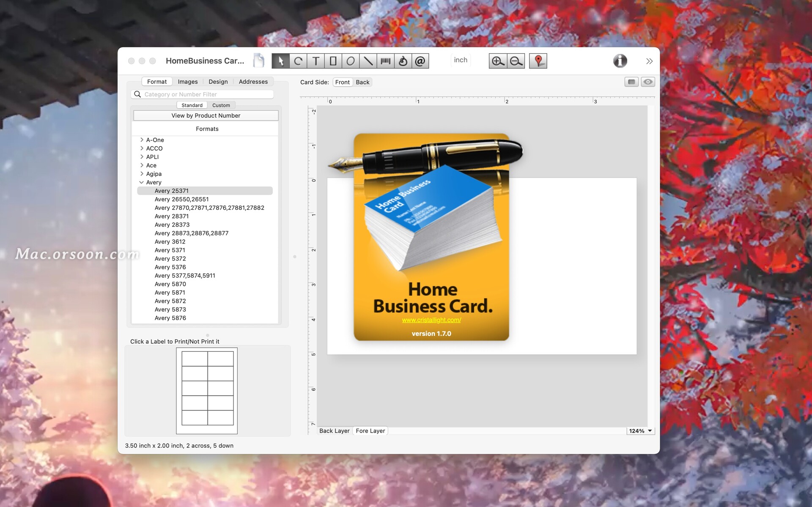
Task: Switch to Standard formats
Action: (192, 105)
